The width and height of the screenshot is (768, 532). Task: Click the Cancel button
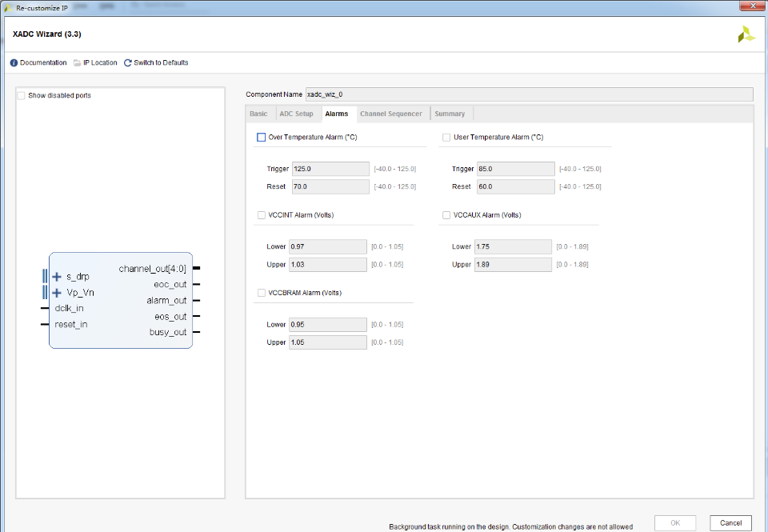pyautogui.click(x=730, y=522)
